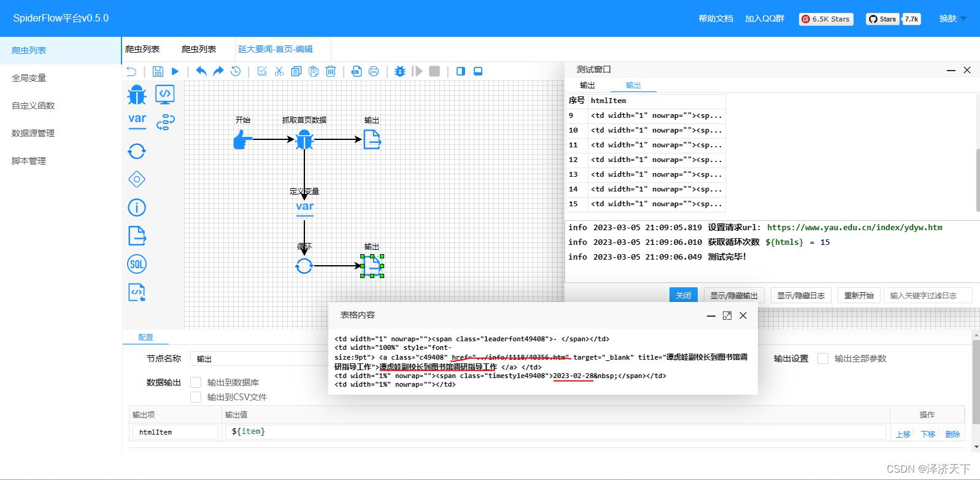Start debug mode with bug toolbar icon
This screenshot has width=980, height=480.
pyautogui.click(x=400, y=71)
